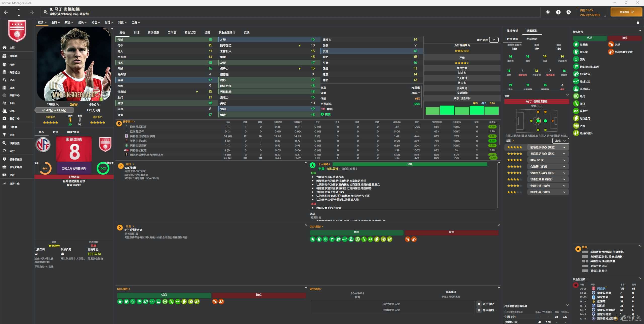
Task: Open 医疗中心 medical centre icon
Action: (4, 118)
